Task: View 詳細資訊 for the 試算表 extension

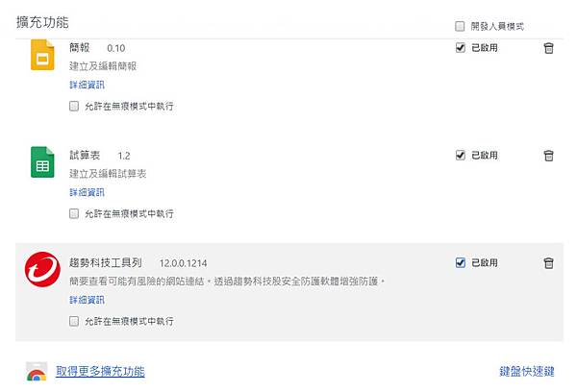Action: click(87, 192)
